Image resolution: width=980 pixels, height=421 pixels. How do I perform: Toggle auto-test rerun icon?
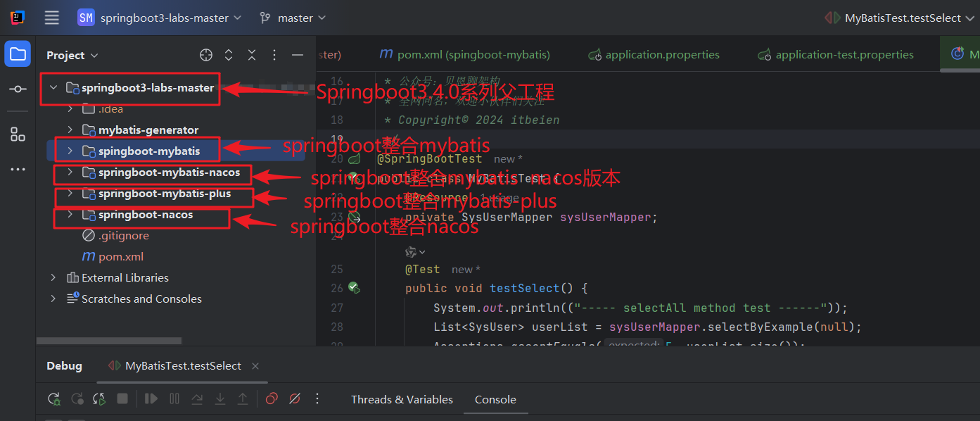(x=99, y=399)
